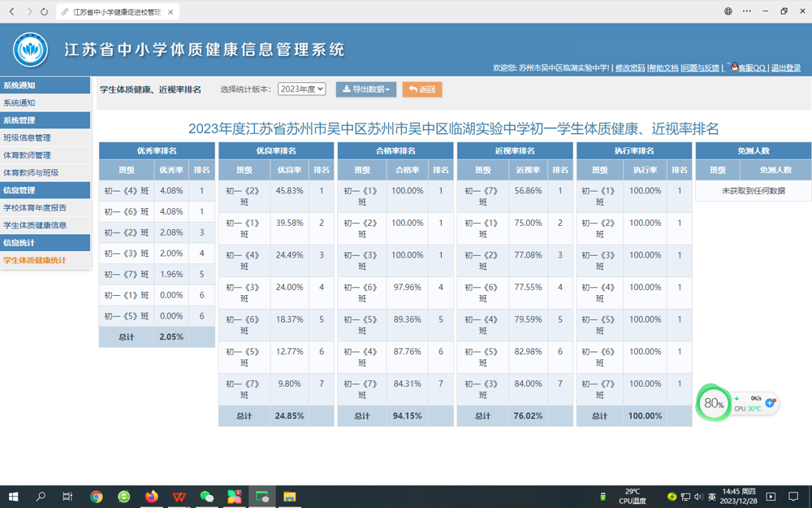Open the browser three-dots menu
The width and height of the screenshot is (812, 508).
tap(747, 11)
